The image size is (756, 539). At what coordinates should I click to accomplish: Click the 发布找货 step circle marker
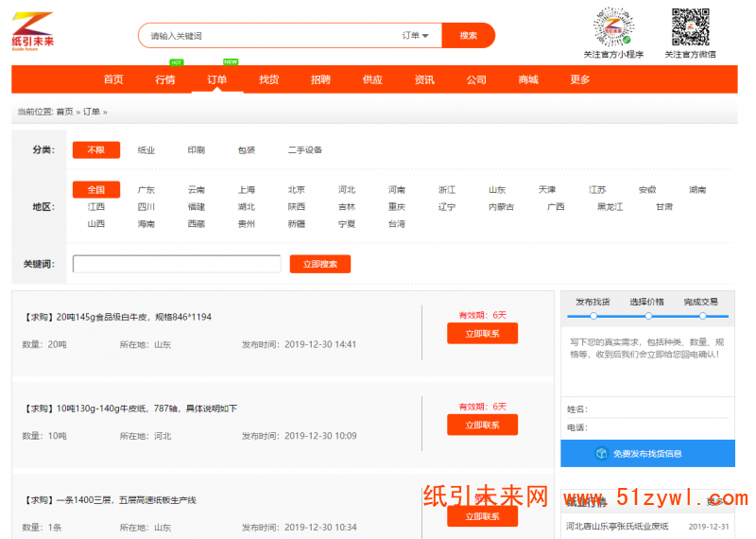tap(593, 316)
